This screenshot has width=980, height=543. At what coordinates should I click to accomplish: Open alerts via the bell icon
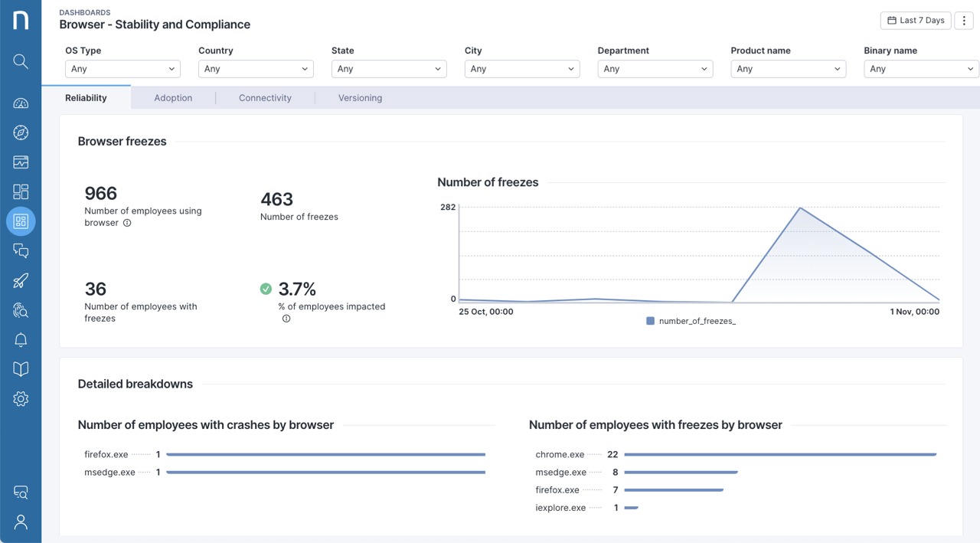[x=21, y=339]
